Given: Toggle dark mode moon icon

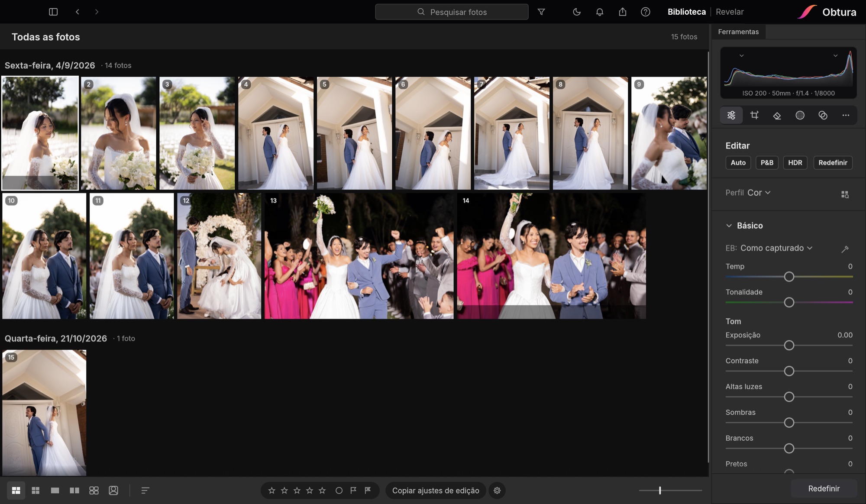Looking at the screenshot, I should tap(577, 12).
